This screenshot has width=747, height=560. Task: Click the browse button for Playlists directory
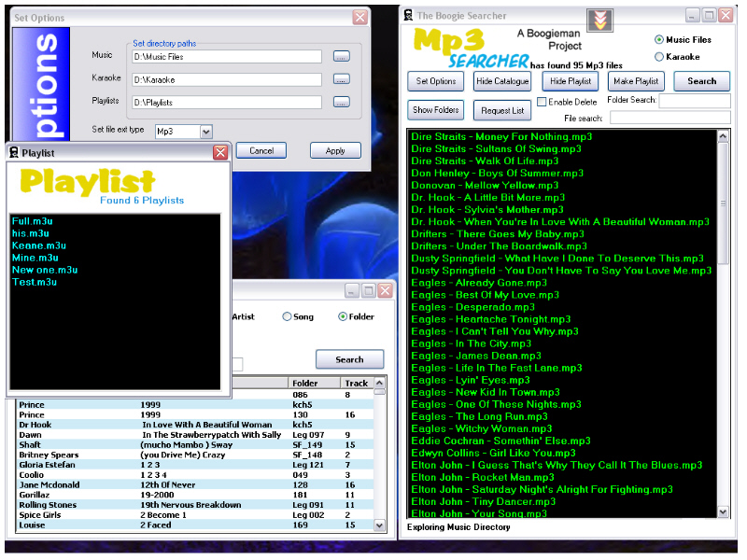(x=342, y=102)
